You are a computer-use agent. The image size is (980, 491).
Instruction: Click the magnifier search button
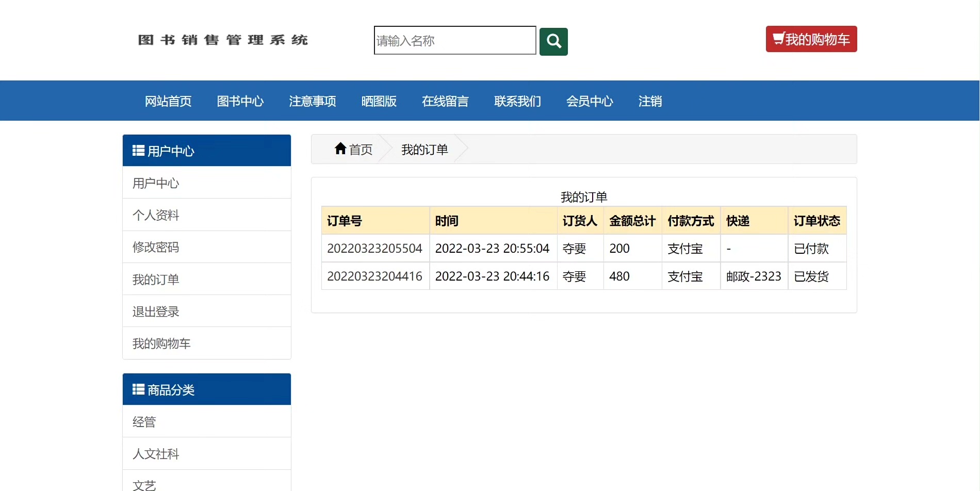[x=553, y=41]
